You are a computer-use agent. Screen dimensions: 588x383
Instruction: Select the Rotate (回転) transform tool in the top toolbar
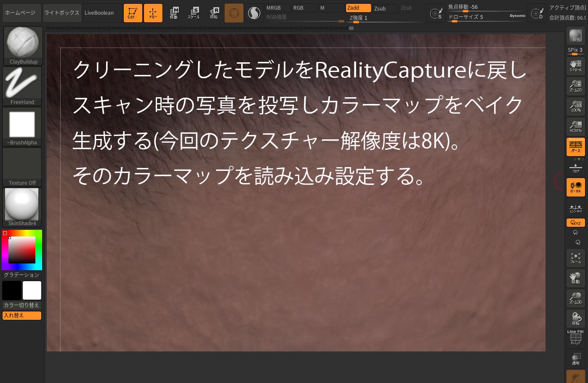pyautogui.click(x=214, y=13)
